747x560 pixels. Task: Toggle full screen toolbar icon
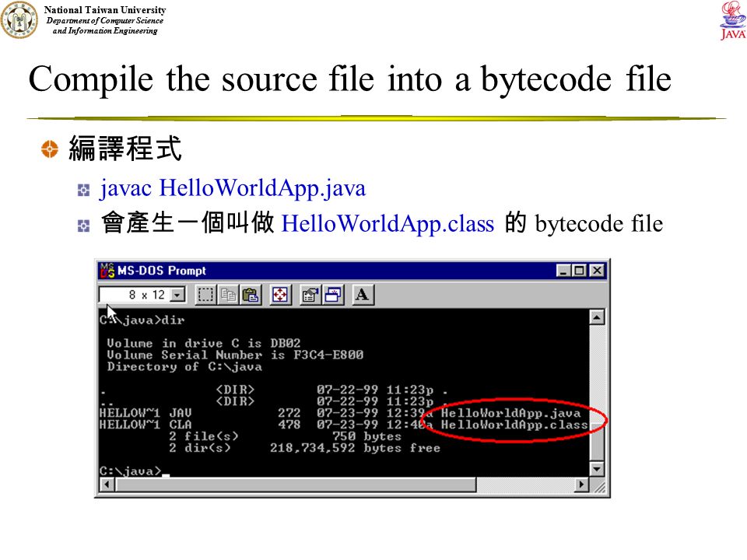280,295
